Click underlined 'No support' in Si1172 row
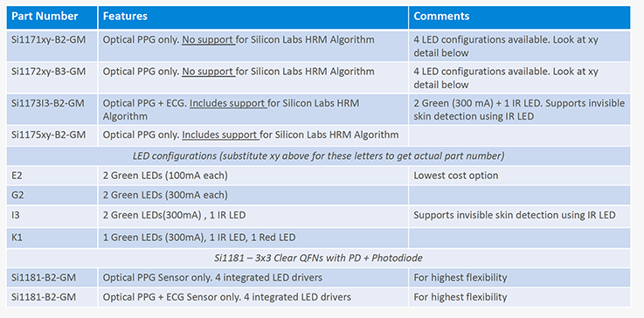 209,72
